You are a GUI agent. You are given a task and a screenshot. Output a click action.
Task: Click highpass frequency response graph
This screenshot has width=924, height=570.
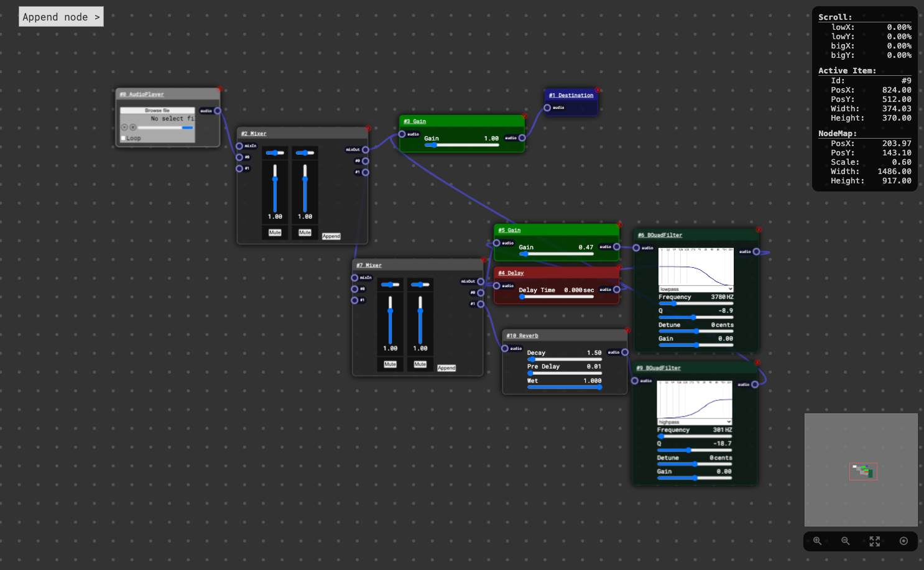point(695,400)
